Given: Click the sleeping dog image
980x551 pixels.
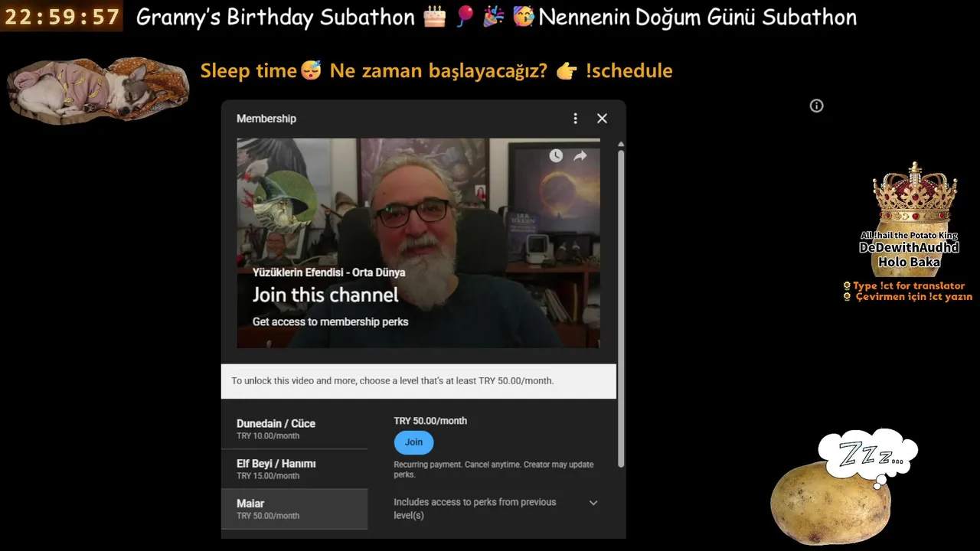Looking at the screenshot, I should click(98, 90).
